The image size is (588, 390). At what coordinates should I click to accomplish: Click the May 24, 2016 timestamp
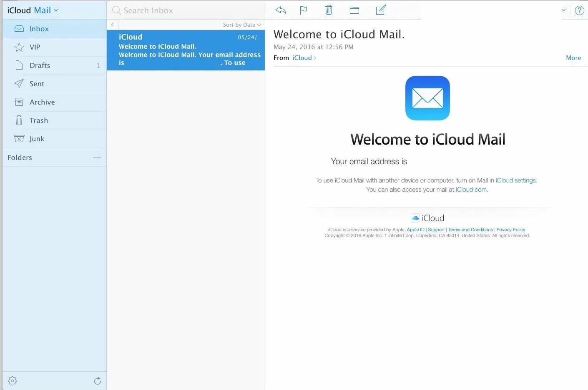click(314, 47)
